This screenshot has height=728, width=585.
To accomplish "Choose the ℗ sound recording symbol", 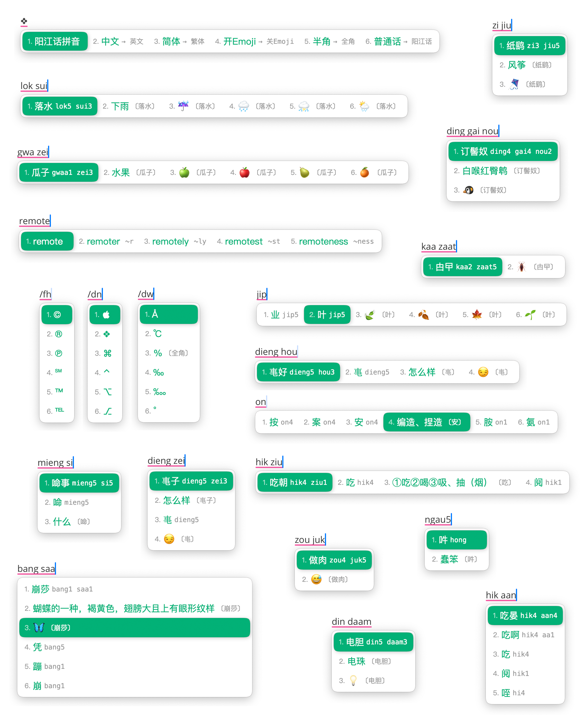I will point(58,353).
